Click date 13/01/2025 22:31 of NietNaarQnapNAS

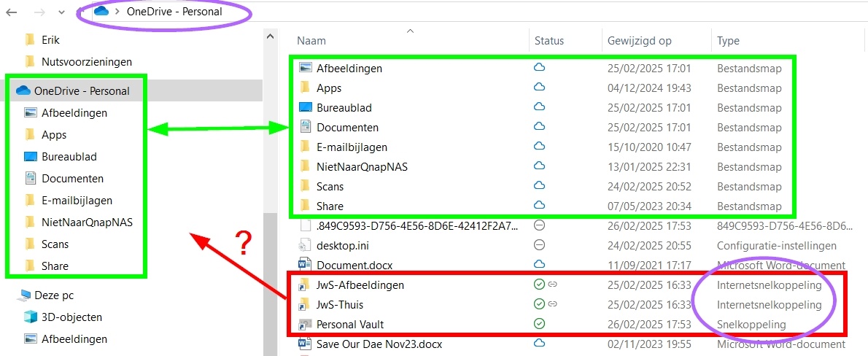[x=648, y=166]
